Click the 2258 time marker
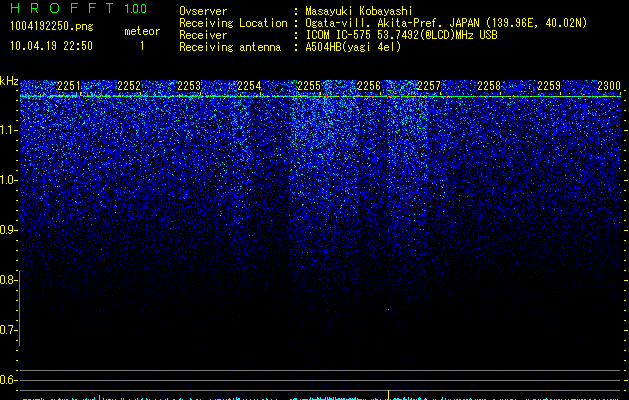This screenshot has width=629, height=400. (x=489, y=86)
